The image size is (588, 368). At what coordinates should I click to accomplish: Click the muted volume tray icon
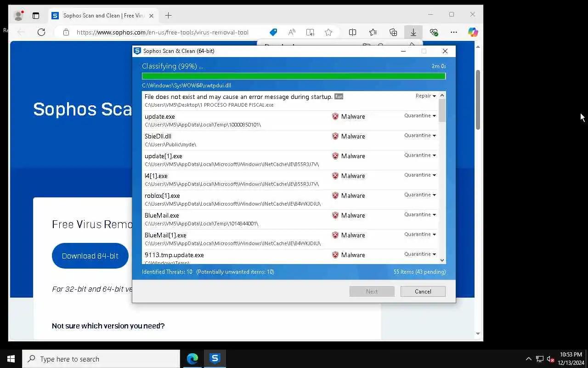tap(550, 359)
